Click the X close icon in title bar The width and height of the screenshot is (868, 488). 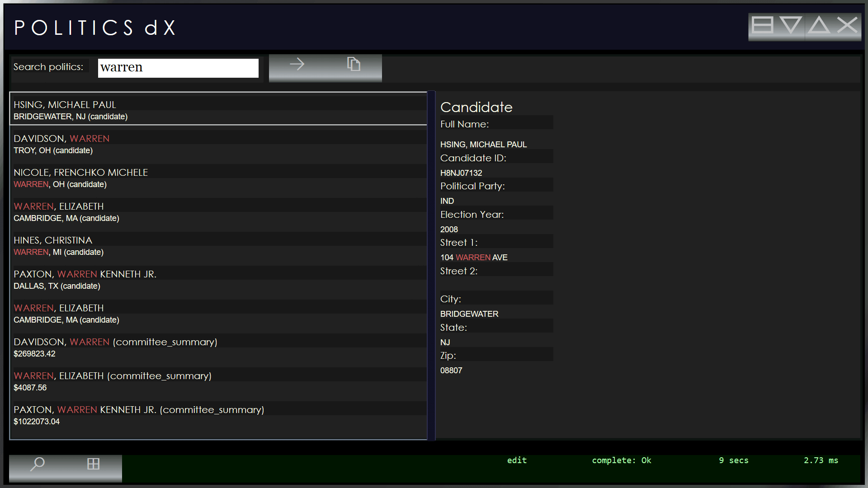(x=847, y=26)
